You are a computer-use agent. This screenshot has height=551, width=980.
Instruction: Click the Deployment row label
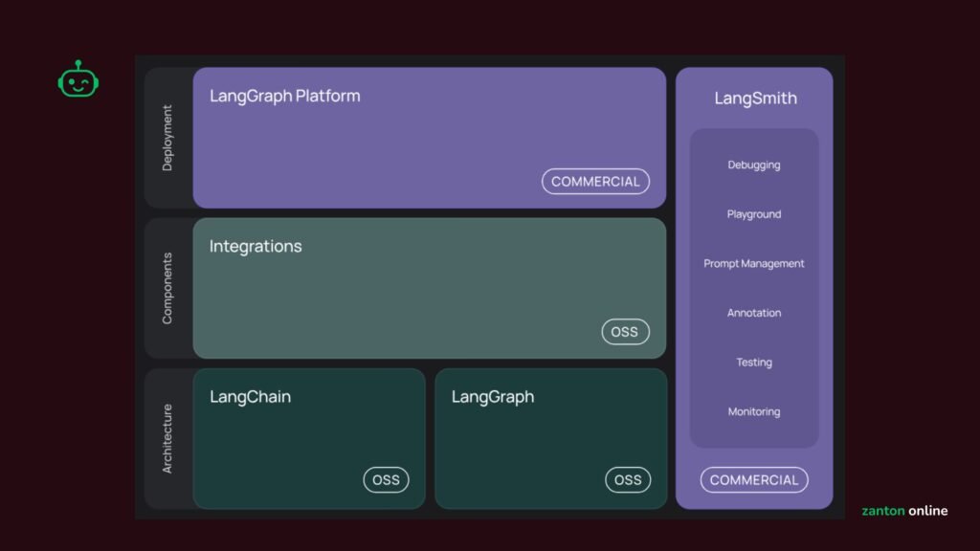pos(167,138)
